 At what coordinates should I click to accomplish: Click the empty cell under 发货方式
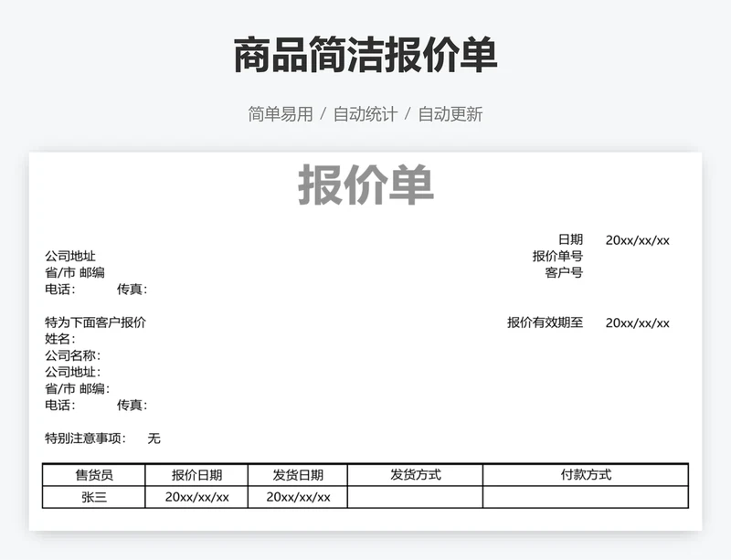[x=416, y=497]
